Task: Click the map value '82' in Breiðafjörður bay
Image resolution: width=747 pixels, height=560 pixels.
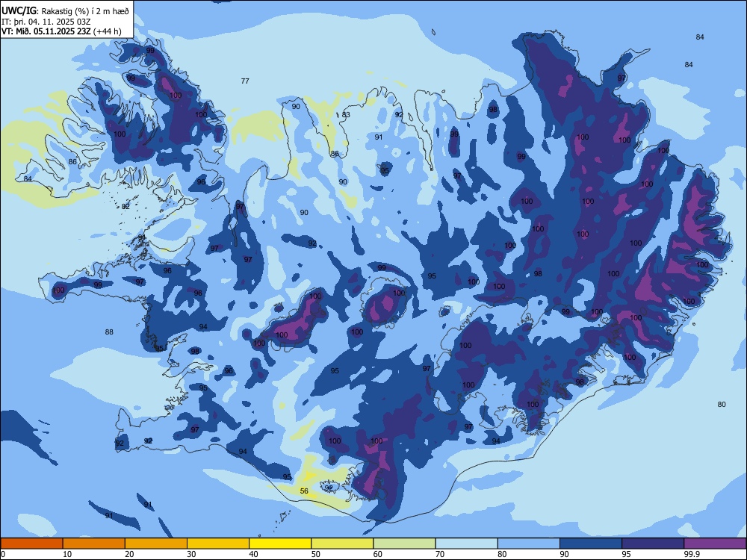Action: 125,207
